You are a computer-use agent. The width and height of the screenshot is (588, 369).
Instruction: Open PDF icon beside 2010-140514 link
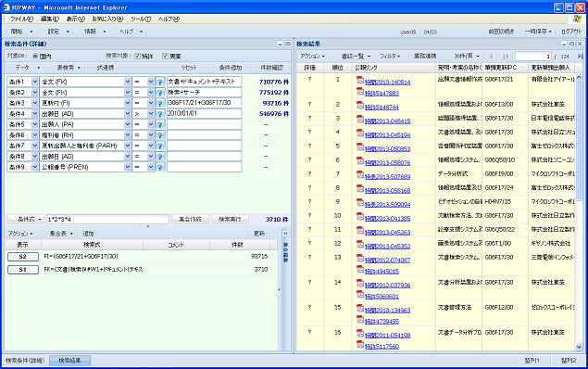click(x=360, y=80)
